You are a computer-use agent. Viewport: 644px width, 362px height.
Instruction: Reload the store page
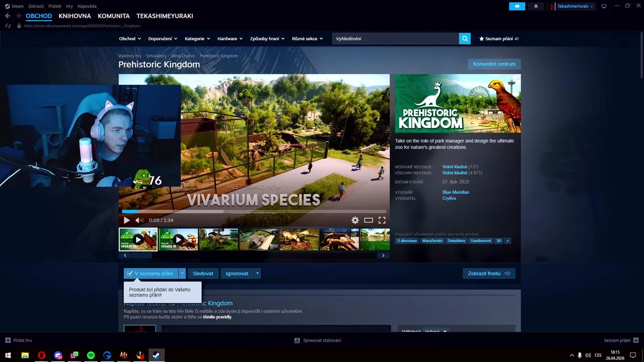tap(8, 26)
